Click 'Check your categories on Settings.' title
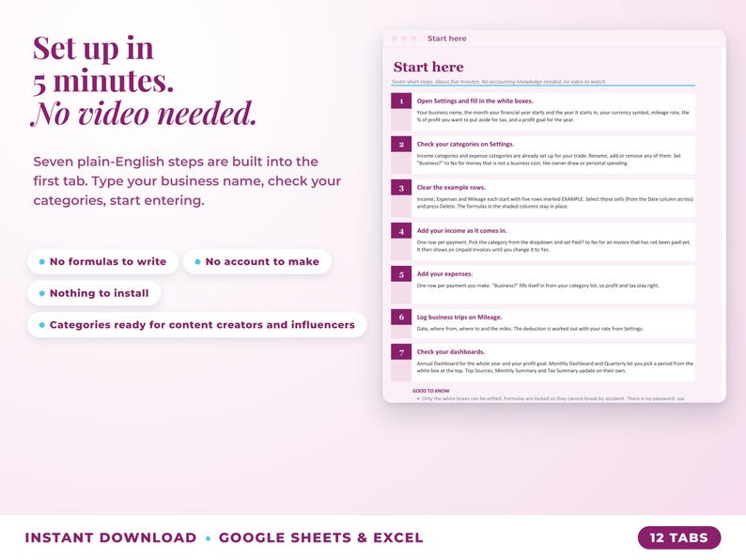 [x=465, y=144]
